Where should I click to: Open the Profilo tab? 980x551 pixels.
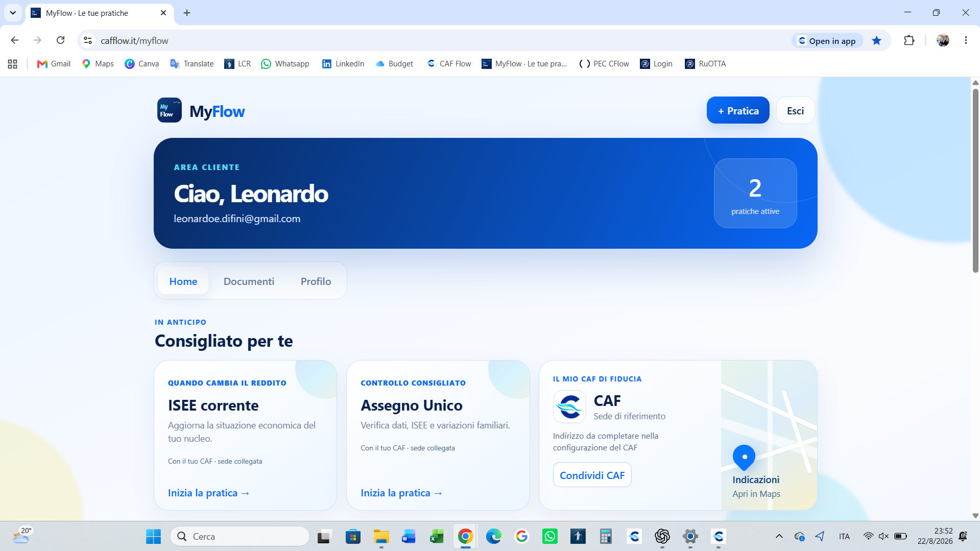pos(316,281)
